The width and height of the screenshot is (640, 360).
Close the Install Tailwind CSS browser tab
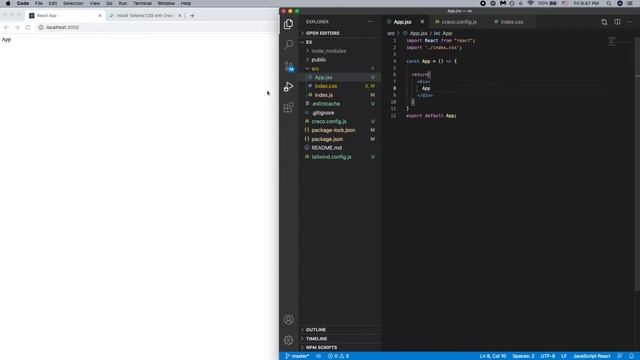click(180, 16)
